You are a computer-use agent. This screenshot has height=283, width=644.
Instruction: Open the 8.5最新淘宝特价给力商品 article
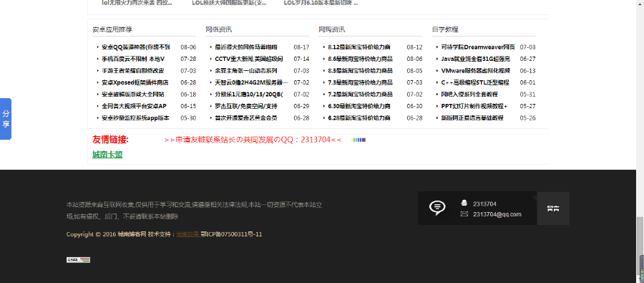(360, 71)
